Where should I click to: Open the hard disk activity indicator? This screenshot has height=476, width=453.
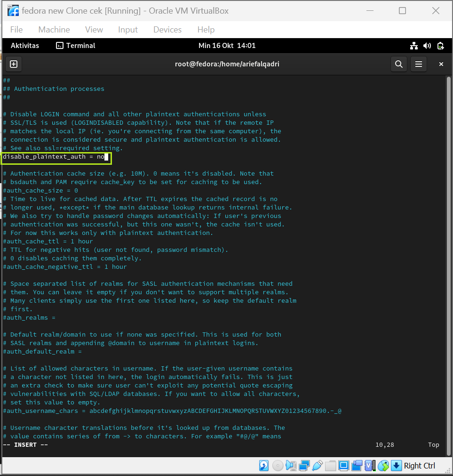264,465
